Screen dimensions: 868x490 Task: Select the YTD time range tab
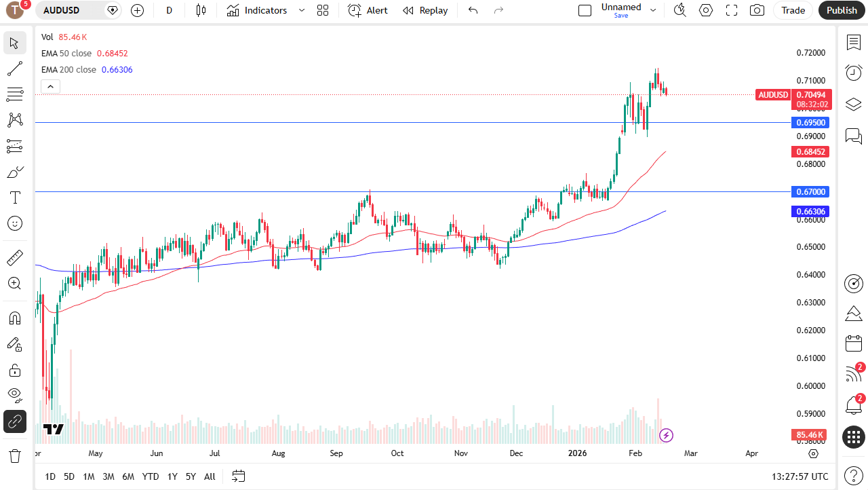[x=151, y=476]
